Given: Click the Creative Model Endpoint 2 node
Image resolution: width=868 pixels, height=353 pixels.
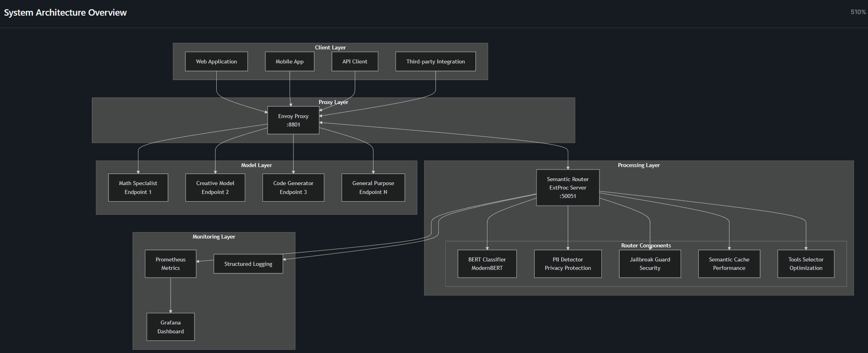Looking at the screenshot, I should coord(215,188).
